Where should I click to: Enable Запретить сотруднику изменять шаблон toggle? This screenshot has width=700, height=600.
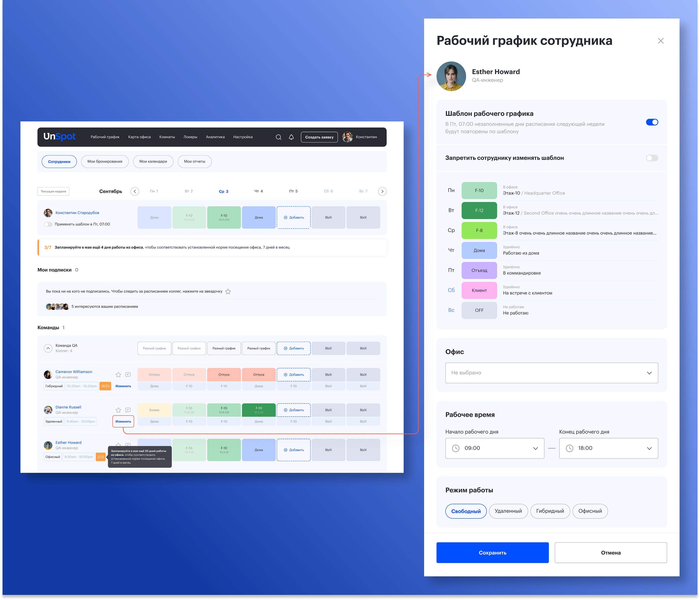(652, 158)
